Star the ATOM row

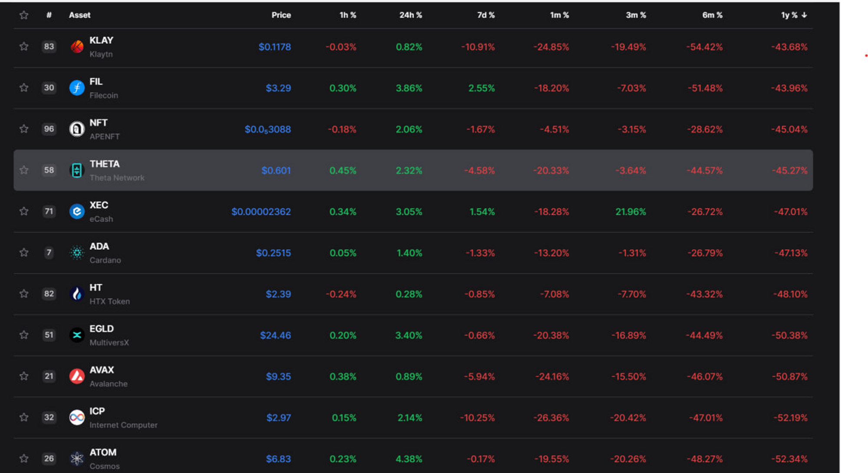pos(24,458)
